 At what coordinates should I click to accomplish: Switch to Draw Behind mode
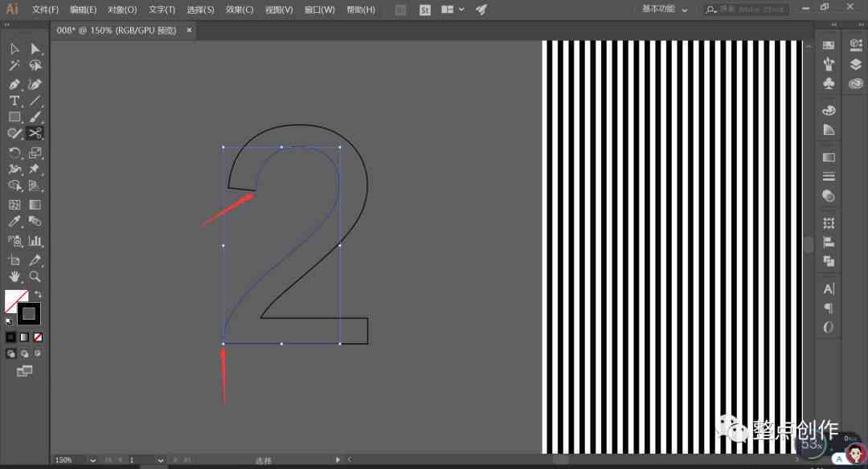pos(24,353)
